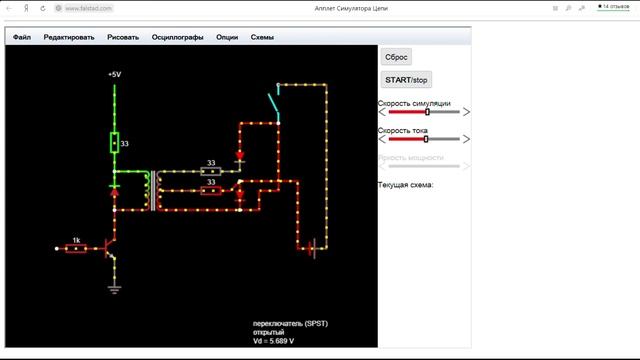The width and height of the screenshot is (640, 360).
Task: Select the ground symbol
Action: (114, 289)
